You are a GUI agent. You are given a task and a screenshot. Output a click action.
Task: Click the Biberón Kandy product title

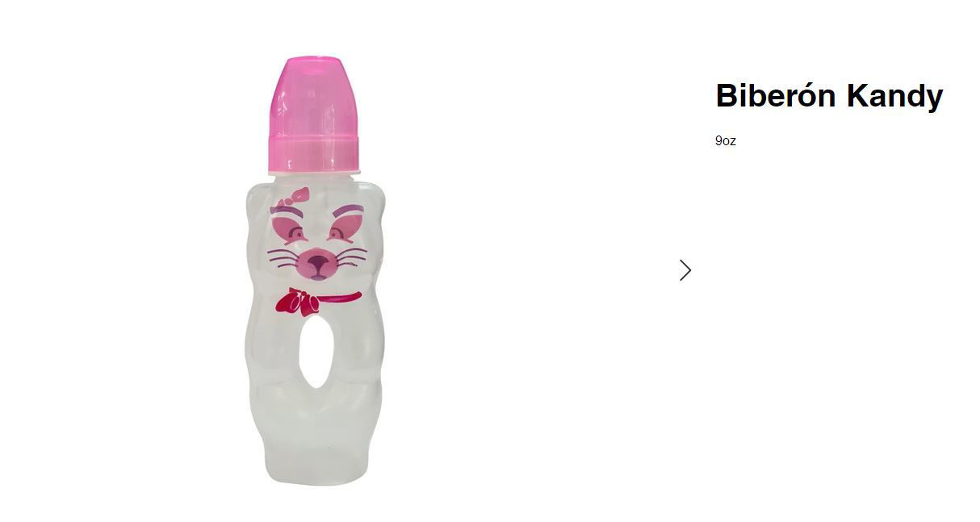(x=829, y=96)
